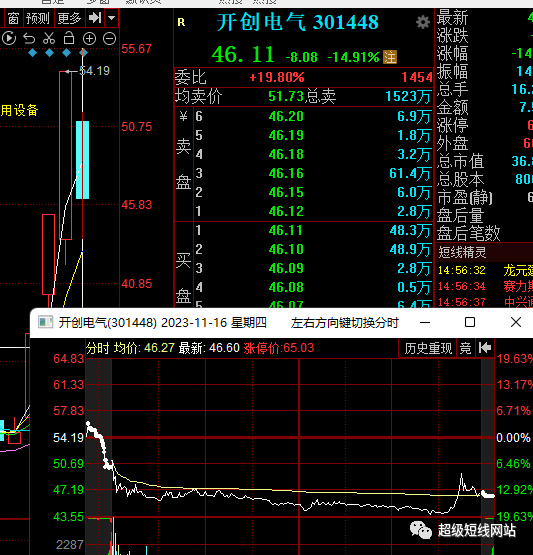The width and height of the screenshot is (533, 555).
Task: Click the undo arrow icon
Action: 29,38
